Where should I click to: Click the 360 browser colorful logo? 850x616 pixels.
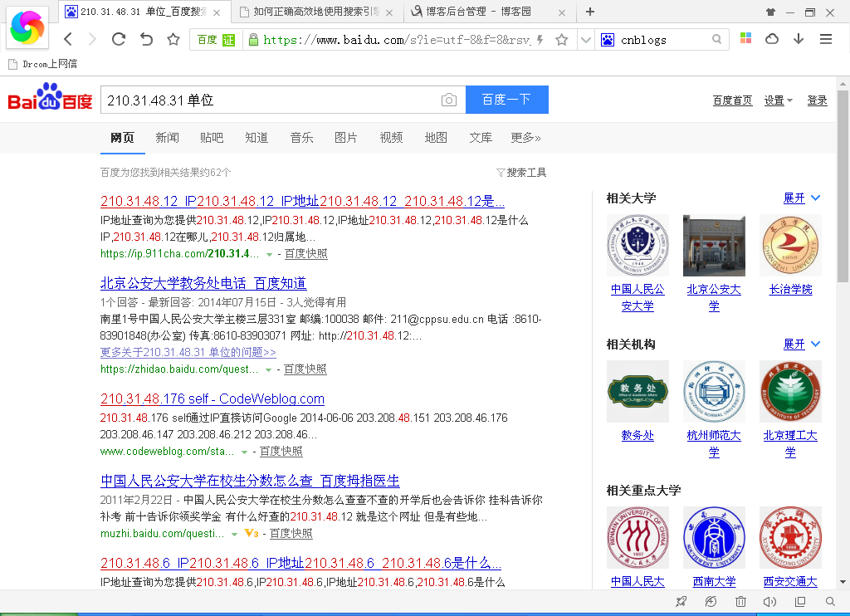pyautogui.click(x=27, y=27)
